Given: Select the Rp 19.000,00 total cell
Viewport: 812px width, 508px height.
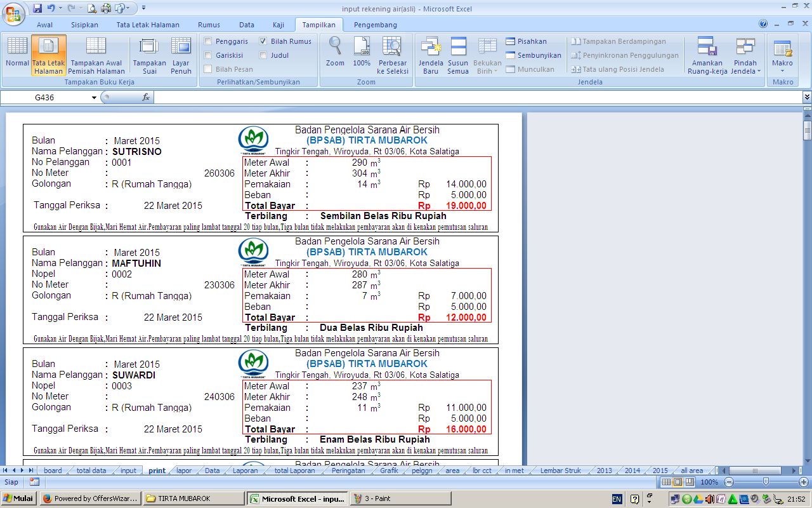Looking at the screenshot, I should [452, 206].
